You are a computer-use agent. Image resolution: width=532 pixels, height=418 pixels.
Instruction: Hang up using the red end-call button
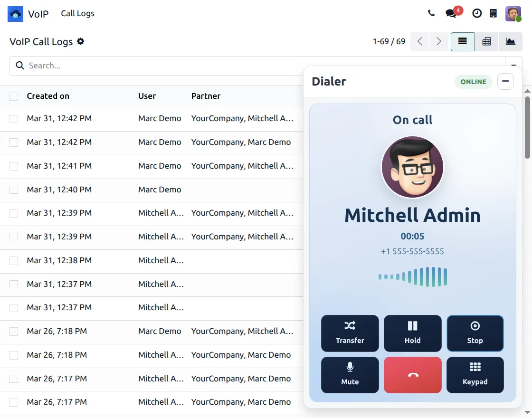tap(412, 375)
